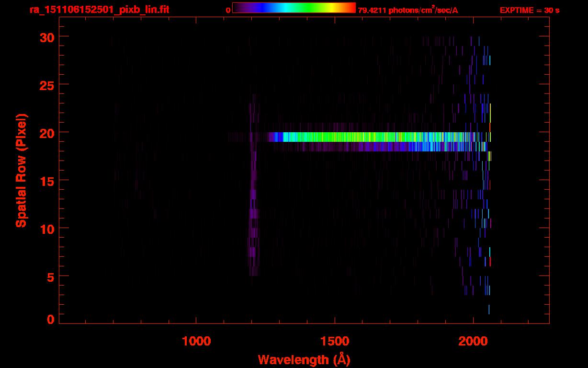The image size is (588, 368).
Task: Select the colorbar minimum value 0
Action: click(x=228, y=10)
